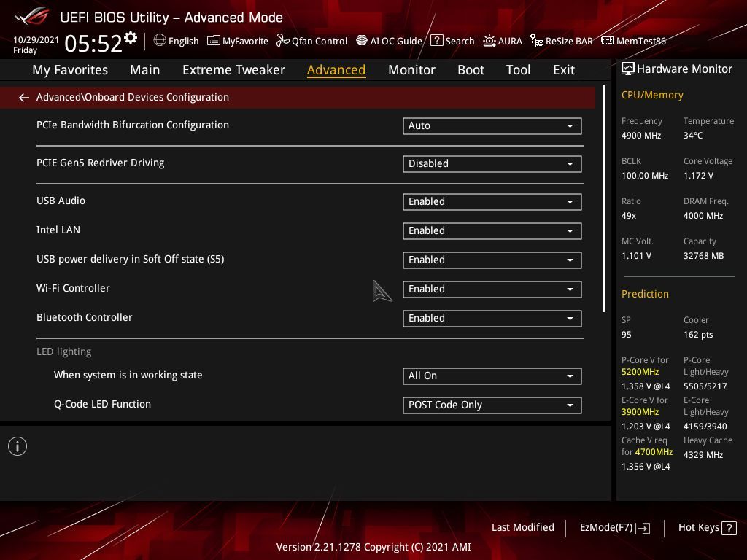The image size is (747, 560).
Task: Select PCIE Gen5 Redriver Driving label
Action: click(100, 163)
